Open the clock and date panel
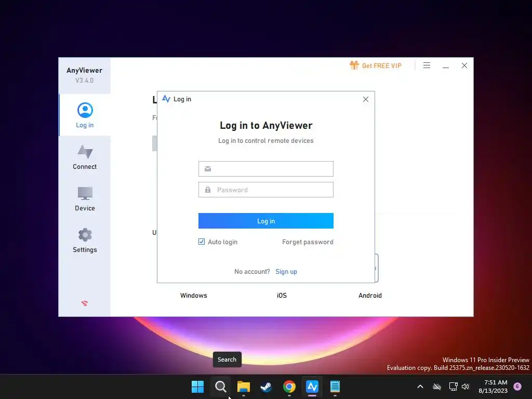Image resolution: width=532 pixels, height=399 pixels. coord(493,387)
